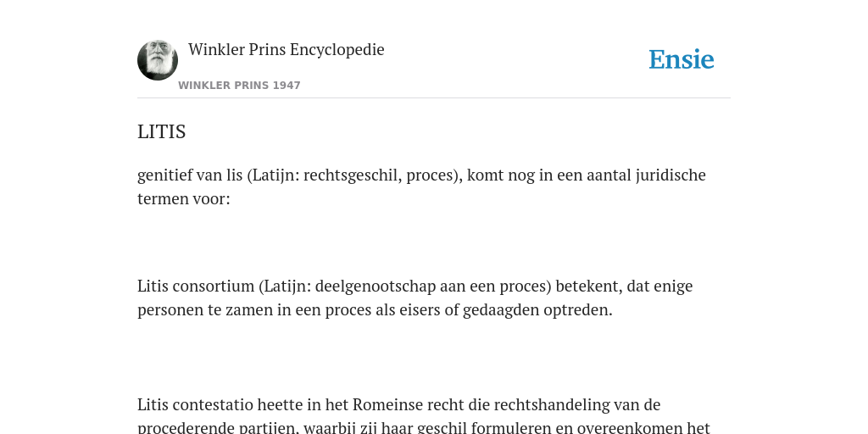Click the LITIS article heading

(x=162, y=131)
